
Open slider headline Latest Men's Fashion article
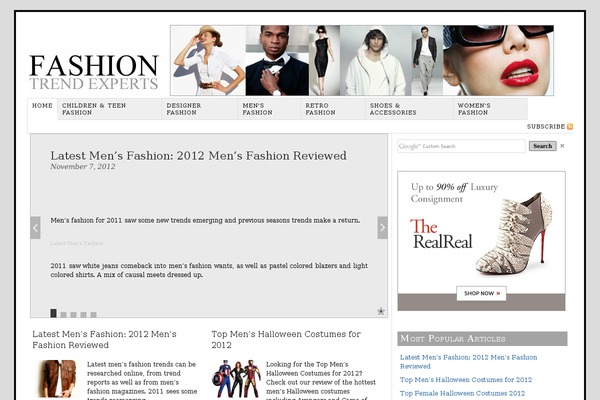[199, 156]
